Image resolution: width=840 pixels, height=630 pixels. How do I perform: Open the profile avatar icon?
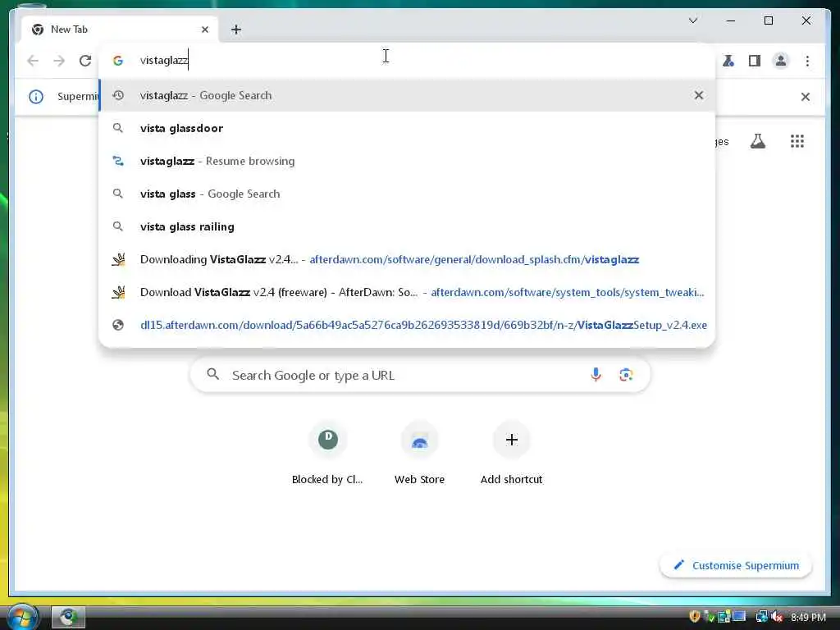click(x=781, y=61)
